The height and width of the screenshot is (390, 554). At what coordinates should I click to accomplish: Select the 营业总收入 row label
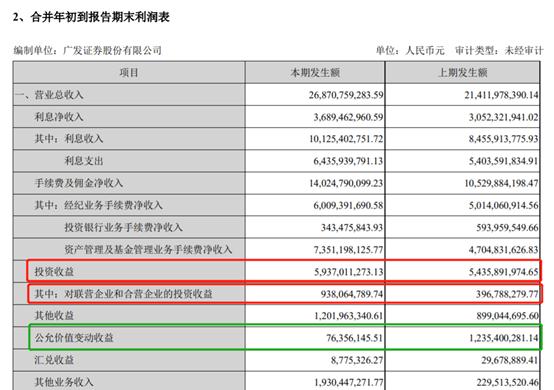click(49, 95)
